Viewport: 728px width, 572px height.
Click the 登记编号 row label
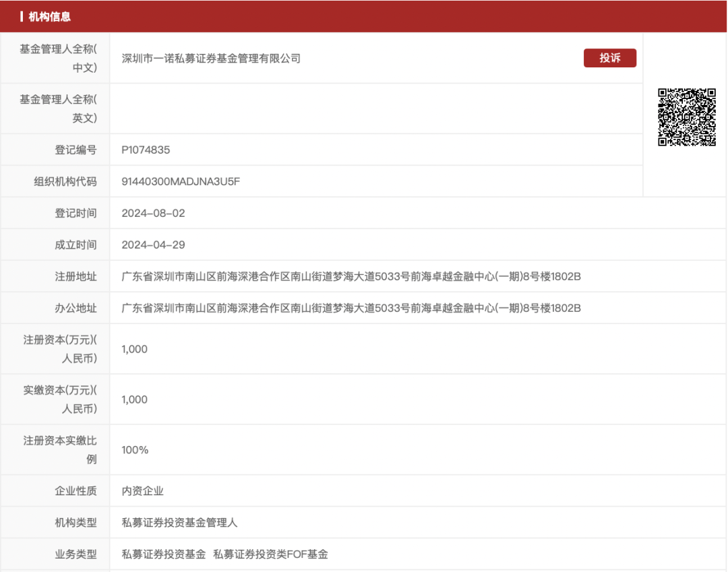pyautogui.click(x=75, y=150)
